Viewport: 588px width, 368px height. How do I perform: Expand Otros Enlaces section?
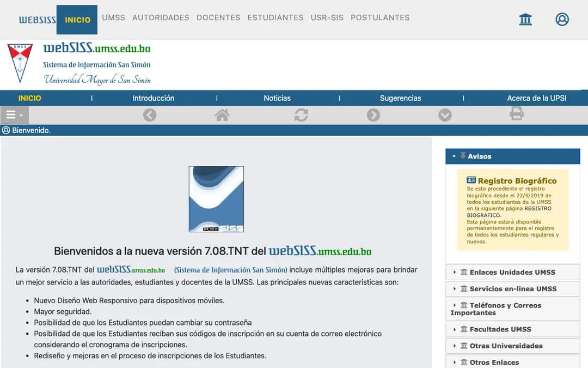(513, 362)
